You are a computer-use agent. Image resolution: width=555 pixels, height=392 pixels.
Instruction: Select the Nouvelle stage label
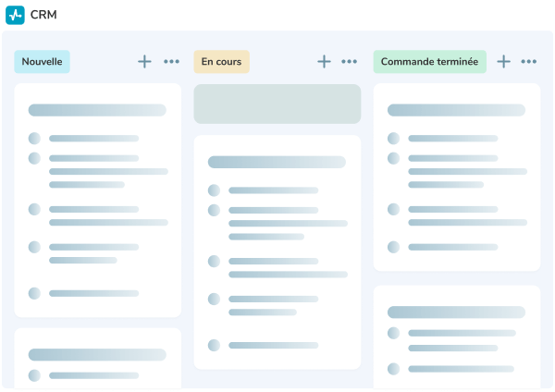[42, 62]
